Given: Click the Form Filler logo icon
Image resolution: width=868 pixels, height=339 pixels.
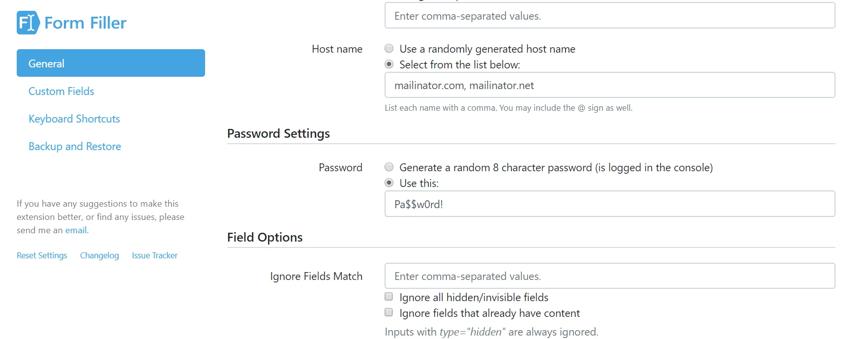Looking at the screenshot, I should pyautogui.click(x=28, y=23).
